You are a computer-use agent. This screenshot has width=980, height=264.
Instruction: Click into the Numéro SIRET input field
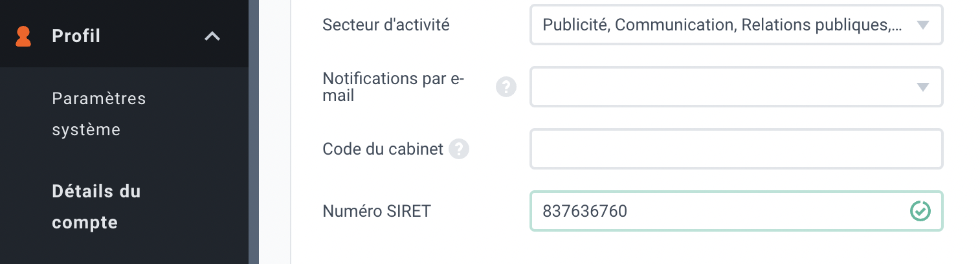736,211
